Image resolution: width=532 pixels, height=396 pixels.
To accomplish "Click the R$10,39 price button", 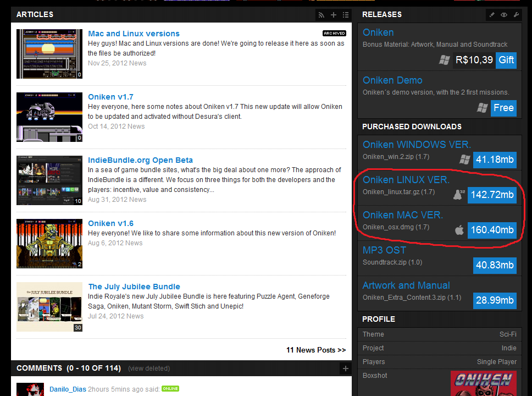I will tap(474, 60).
